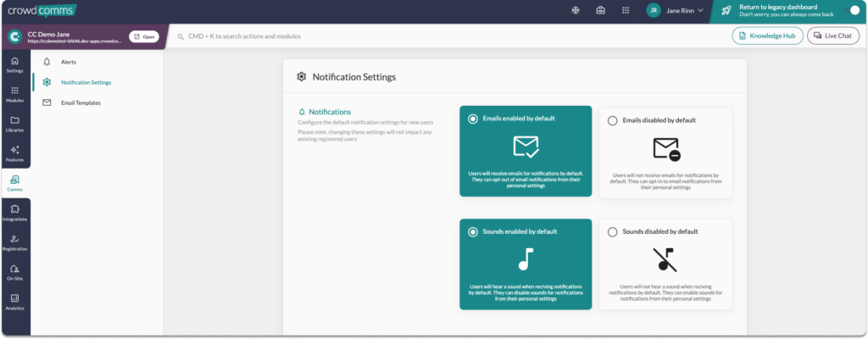Viewport: 868px width, 339px height.
Task: Click the briefcase icon in top bar
Action: (601, 11)
